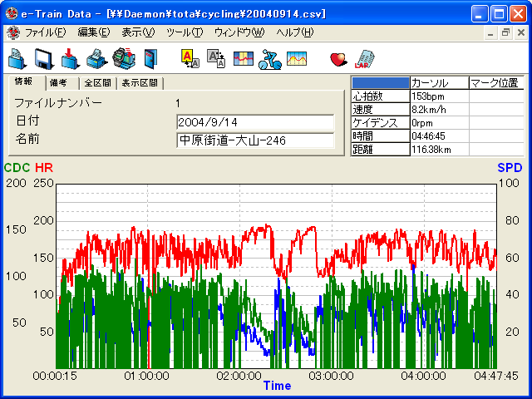Click the watch device transfer icon
Screen dimensions: 532x399
point(123,58)
